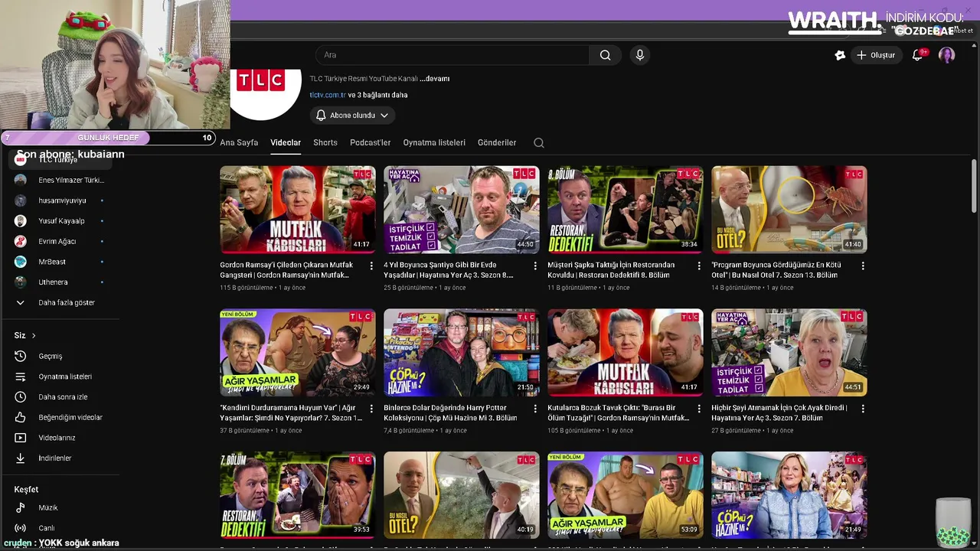Image resolution: width=980 pixels, height=551 pixels.
Task: Click the Ara search input field
Action: [x=452, y=55]
